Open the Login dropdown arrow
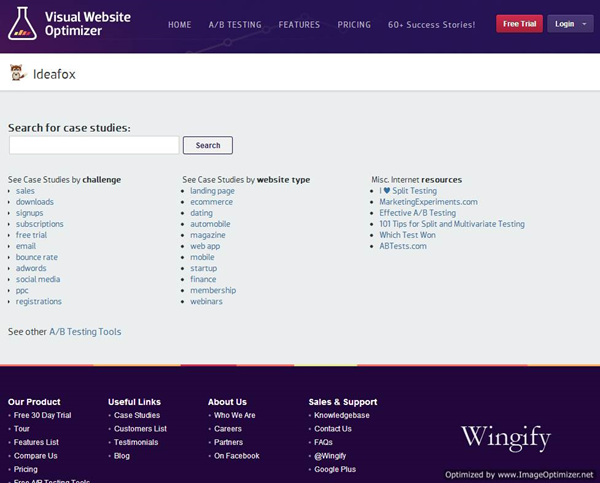600x483 pixels. click(584, 24)
